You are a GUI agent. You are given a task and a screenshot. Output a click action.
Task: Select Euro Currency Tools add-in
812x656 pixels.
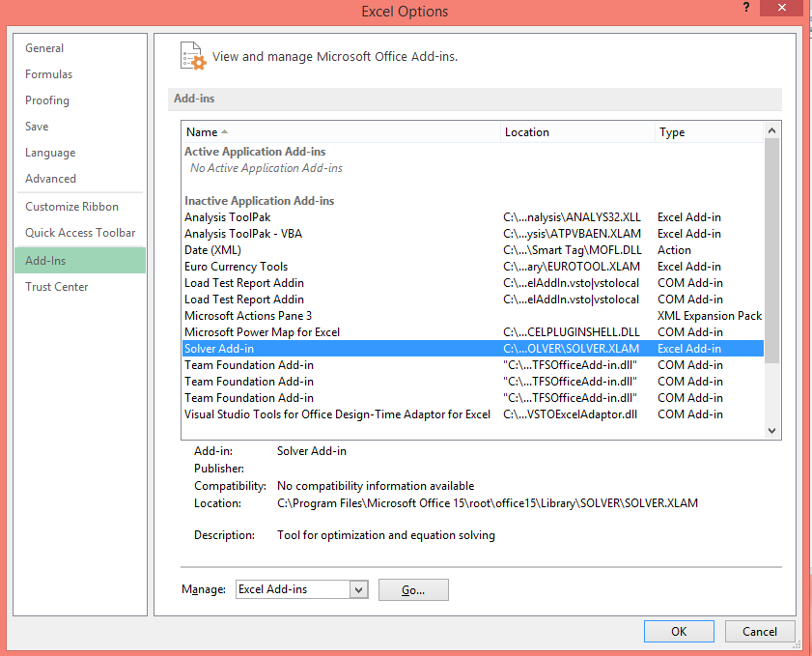[x=473, y=267]
